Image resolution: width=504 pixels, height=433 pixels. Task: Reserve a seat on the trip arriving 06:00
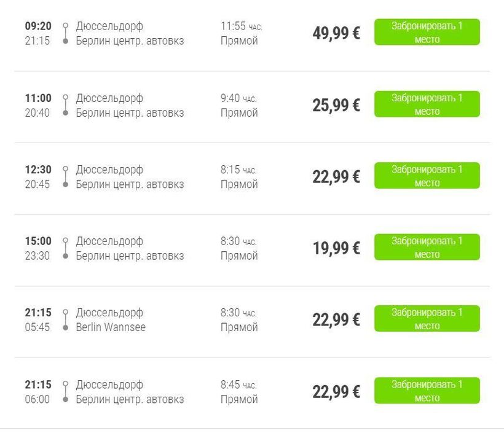[x=427, y=391]
